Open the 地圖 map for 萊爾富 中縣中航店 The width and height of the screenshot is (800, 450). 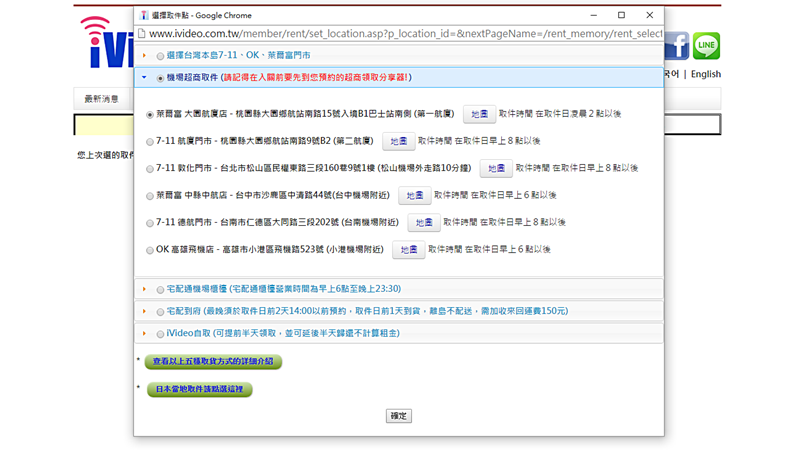pos(414,195)
